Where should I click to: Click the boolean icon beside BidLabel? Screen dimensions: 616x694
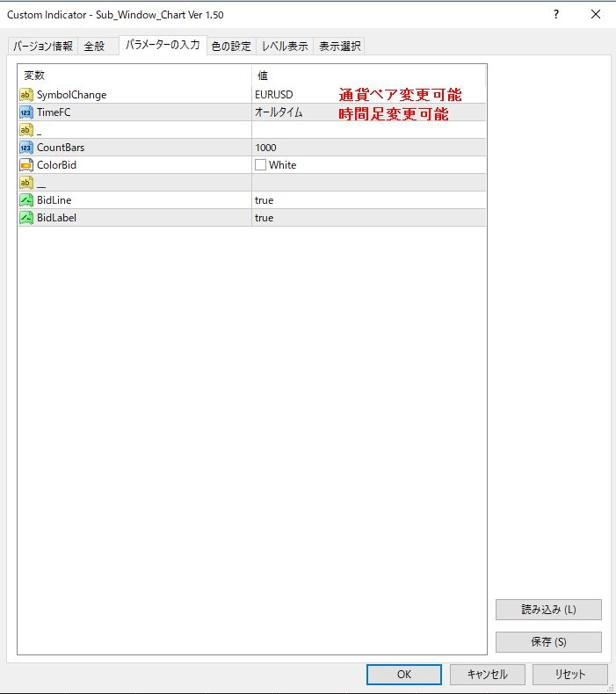point(26,218)
